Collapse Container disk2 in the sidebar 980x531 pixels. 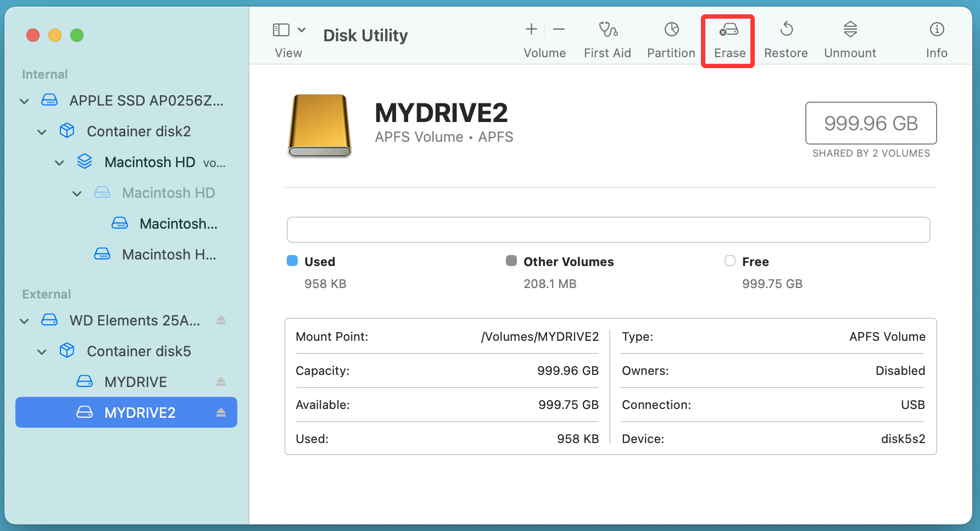point(42,131)
